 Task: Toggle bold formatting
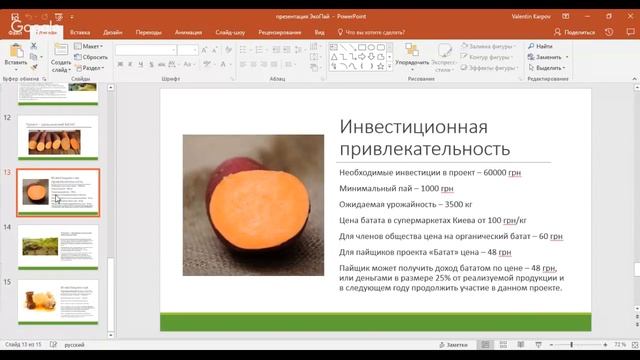[x=120, y=64]
